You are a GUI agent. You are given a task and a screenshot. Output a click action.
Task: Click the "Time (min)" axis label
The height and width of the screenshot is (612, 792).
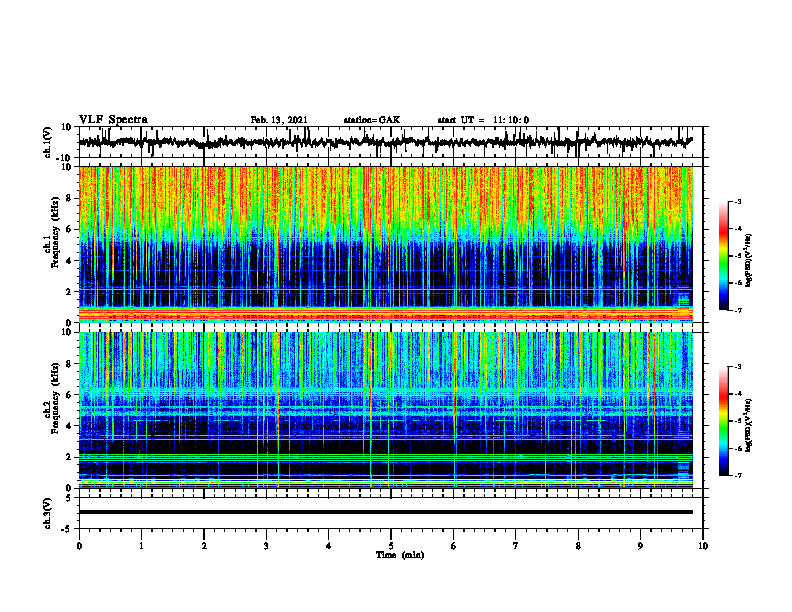[x=400, y=555]
